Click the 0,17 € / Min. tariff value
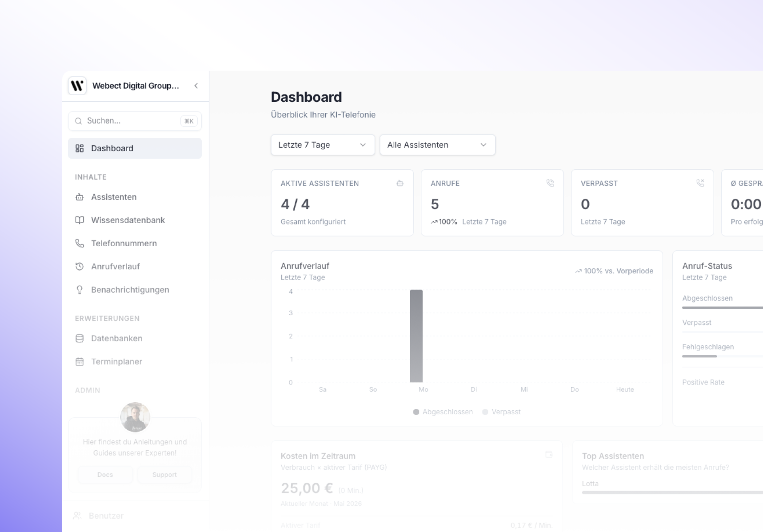The height and width of the screenshot is (532, 763). click(531, 525)
